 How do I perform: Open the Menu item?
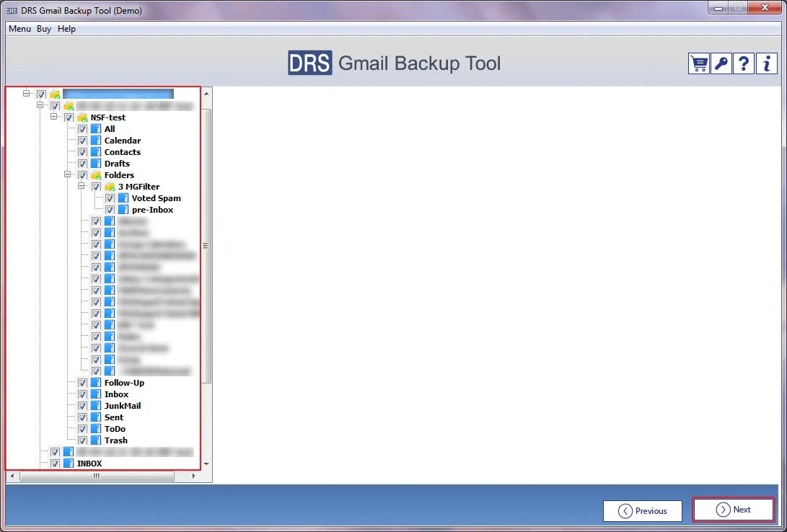(x=19, y=29)
